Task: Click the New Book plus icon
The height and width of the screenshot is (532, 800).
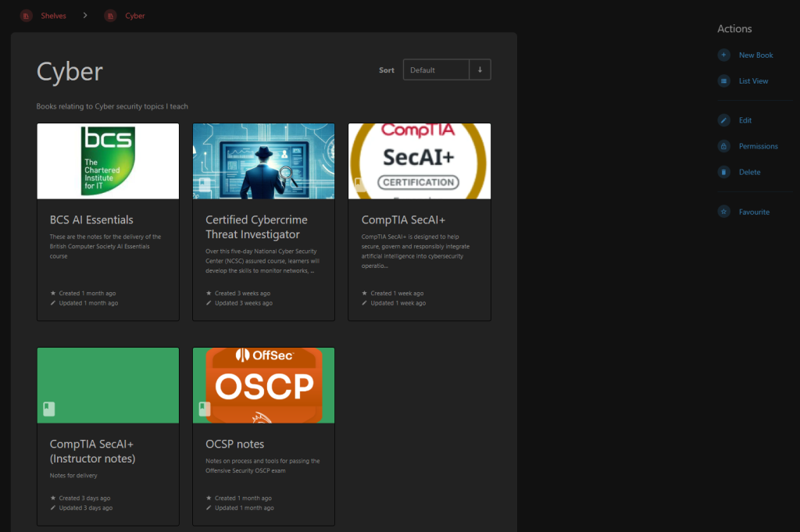Action: (x=723, y=55)
